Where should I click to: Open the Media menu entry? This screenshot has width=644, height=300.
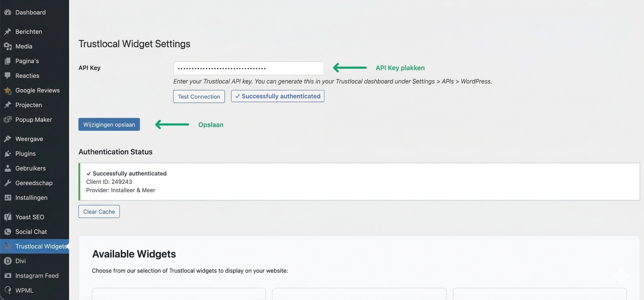24,46
